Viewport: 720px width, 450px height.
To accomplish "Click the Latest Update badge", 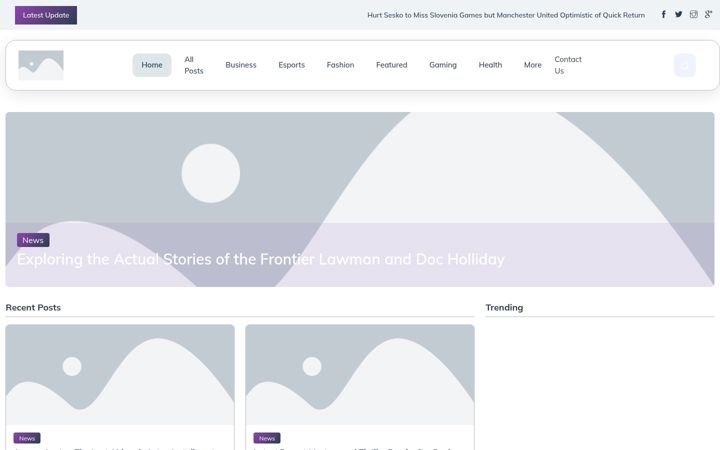I will click(x=46, y=15).
